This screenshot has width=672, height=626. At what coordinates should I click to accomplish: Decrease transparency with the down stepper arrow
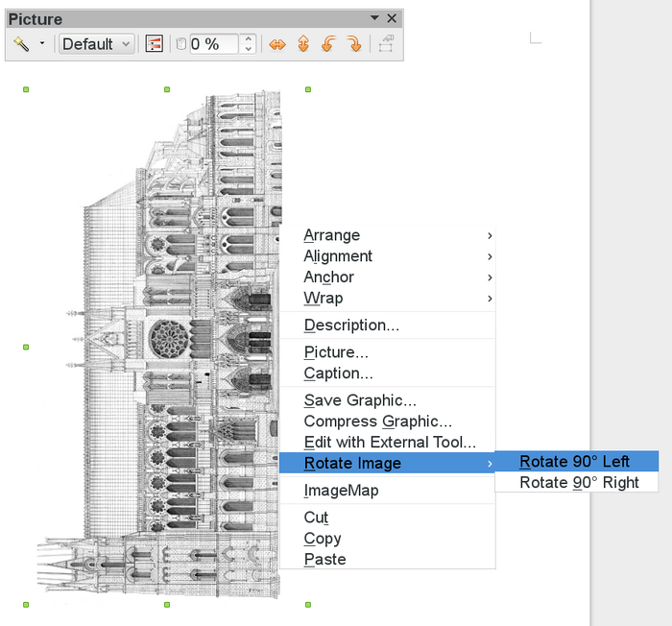249,49
